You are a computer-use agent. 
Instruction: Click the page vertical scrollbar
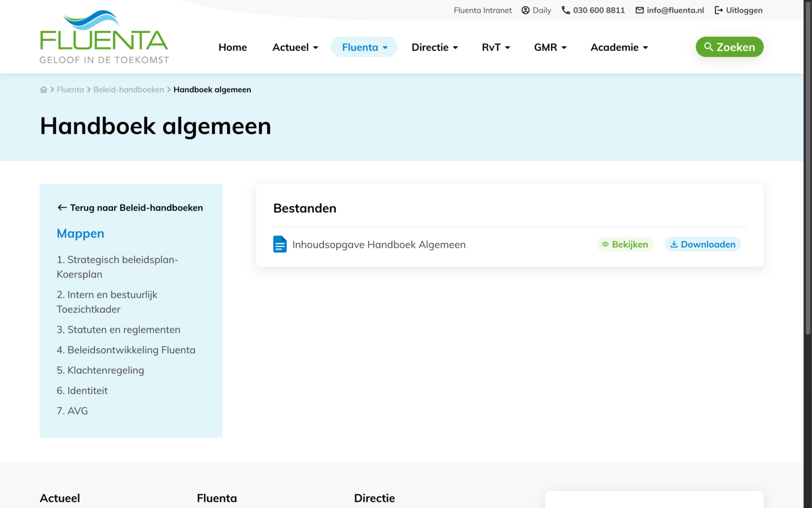click(x=807, y=169)
